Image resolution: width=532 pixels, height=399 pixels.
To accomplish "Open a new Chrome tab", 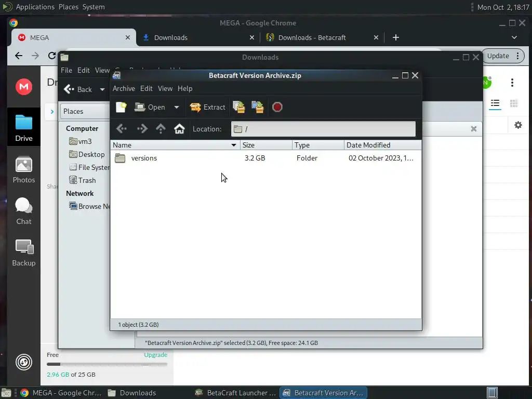I will tap(395, 37).
